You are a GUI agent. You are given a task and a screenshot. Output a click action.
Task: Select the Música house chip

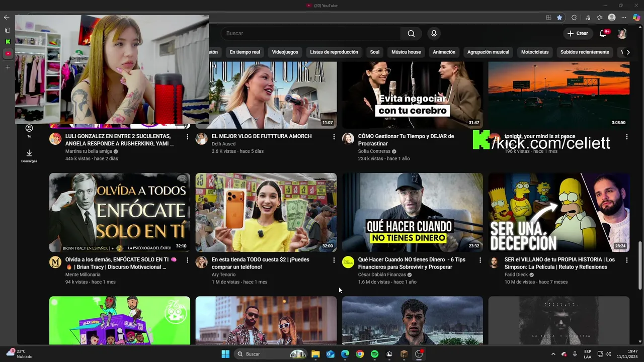(406, 52)
